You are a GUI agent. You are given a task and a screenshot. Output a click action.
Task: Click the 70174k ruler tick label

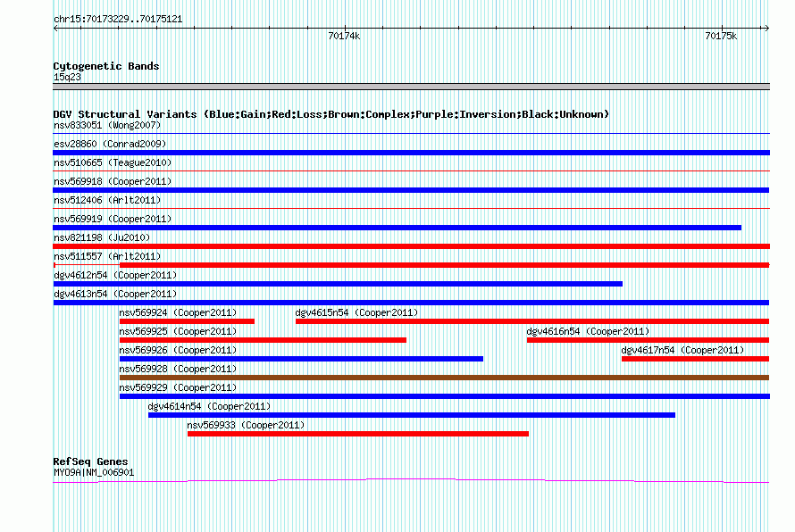click(344, 36)
